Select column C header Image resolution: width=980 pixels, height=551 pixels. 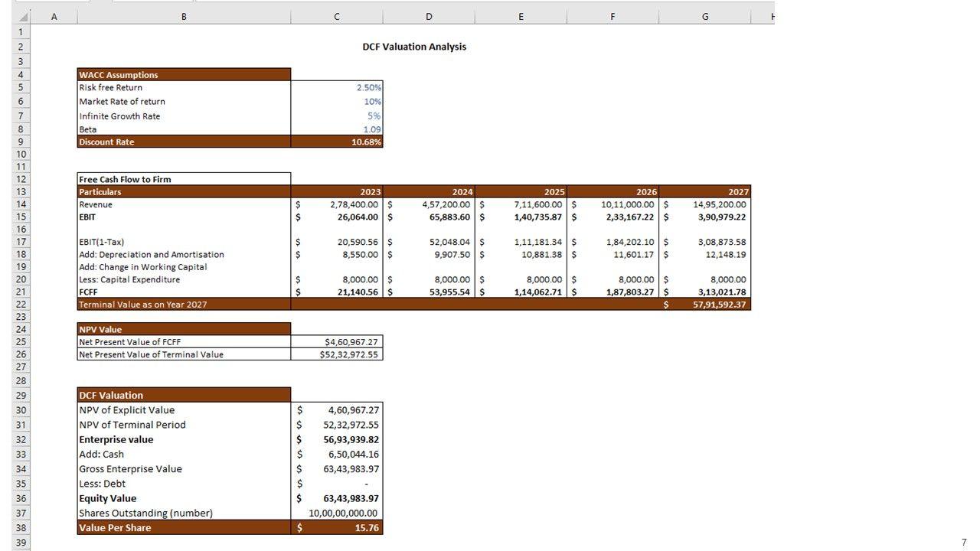coord(337,17)
